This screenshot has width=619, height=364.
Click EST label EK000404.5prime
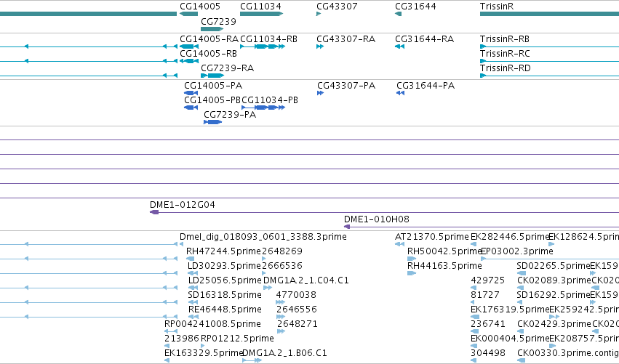tap(510, 339)
